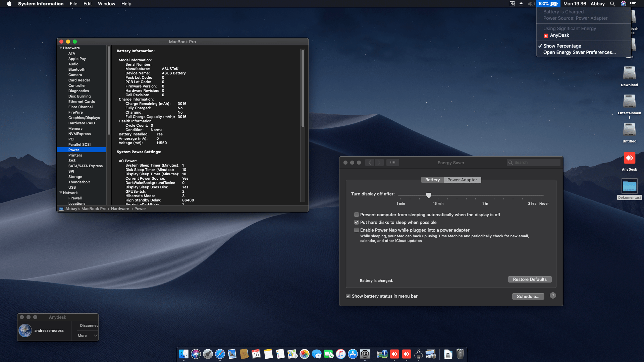Collapse the Hardware section in System Information
This screenshot has width=644, height=362.
click(61, 48)
